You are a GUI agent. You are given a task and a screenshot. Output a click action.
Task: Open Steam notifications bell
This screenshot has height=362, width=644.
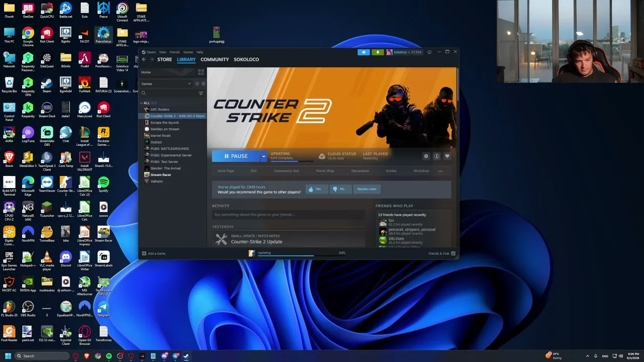[377, 52]
